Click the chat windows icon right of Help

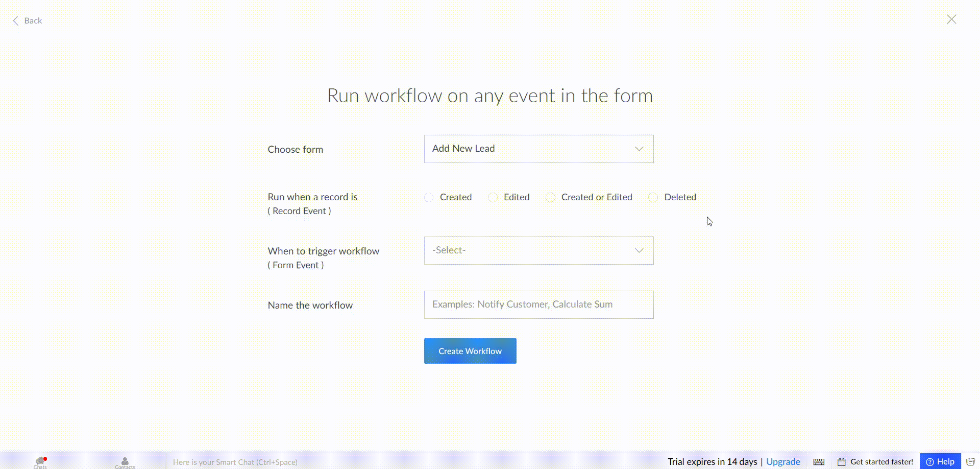(x=970, y=462)
